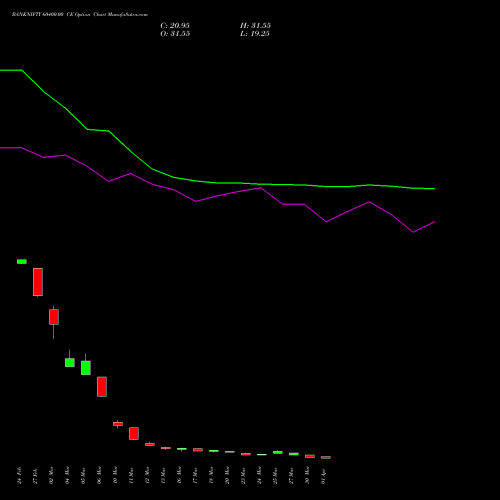Screen dimensions: 500x500
Task: Click the large red candlestick above 27 Feb
Action: [x=38, y=282]
